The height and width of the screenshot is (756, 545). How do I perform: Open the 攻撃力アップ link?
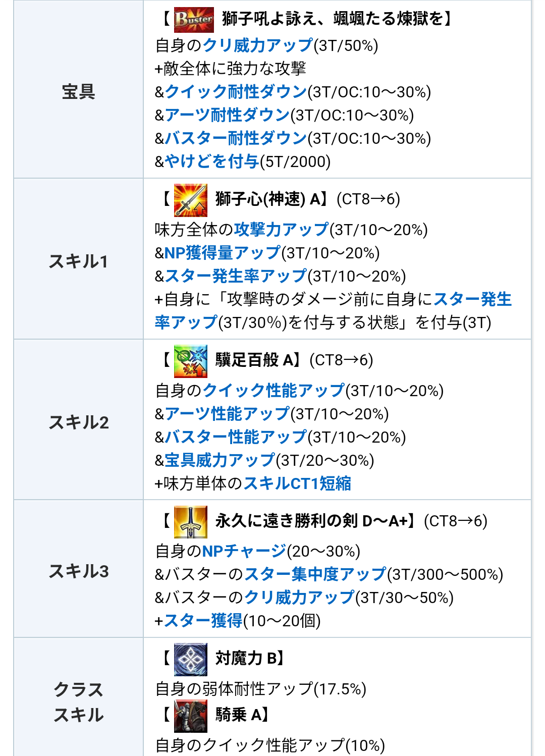[281, 230]
